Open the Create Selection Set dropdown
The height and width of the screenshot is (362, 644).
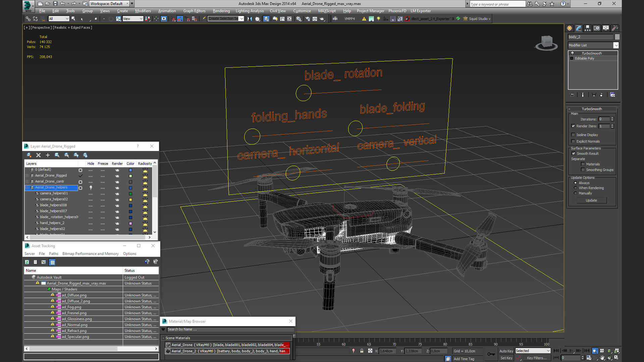(x=226, y=19)
